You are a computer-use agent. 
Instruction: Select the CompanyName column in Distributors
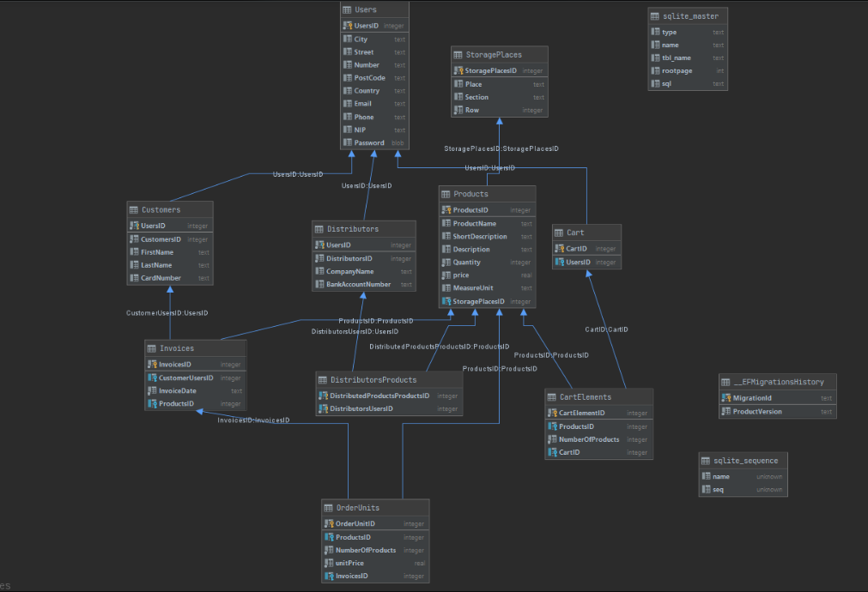364,272
